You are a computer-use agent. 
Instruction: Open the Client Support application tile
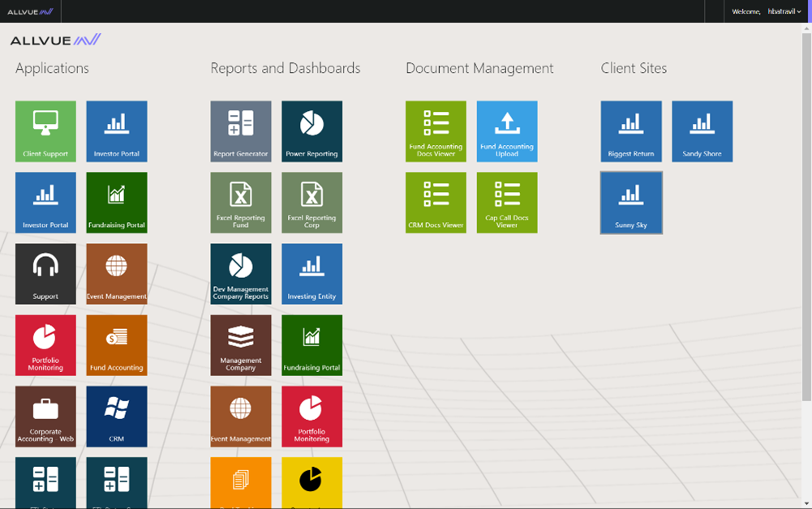click(x=45, y=131)
